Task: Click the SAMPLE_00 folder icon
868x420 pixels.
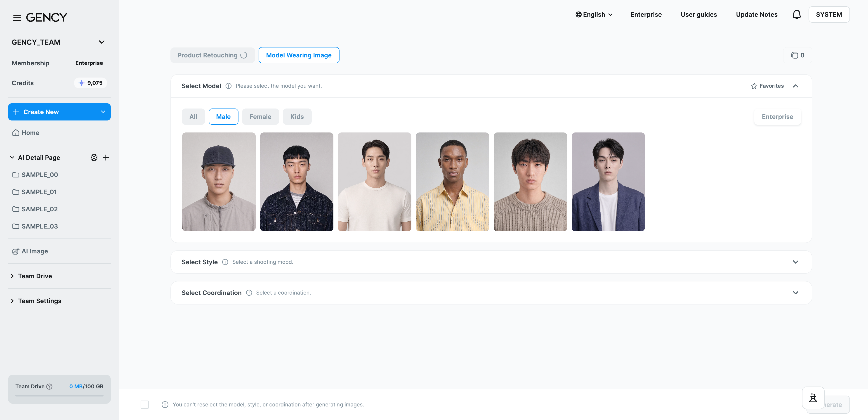Action: [x=16, y=175]
